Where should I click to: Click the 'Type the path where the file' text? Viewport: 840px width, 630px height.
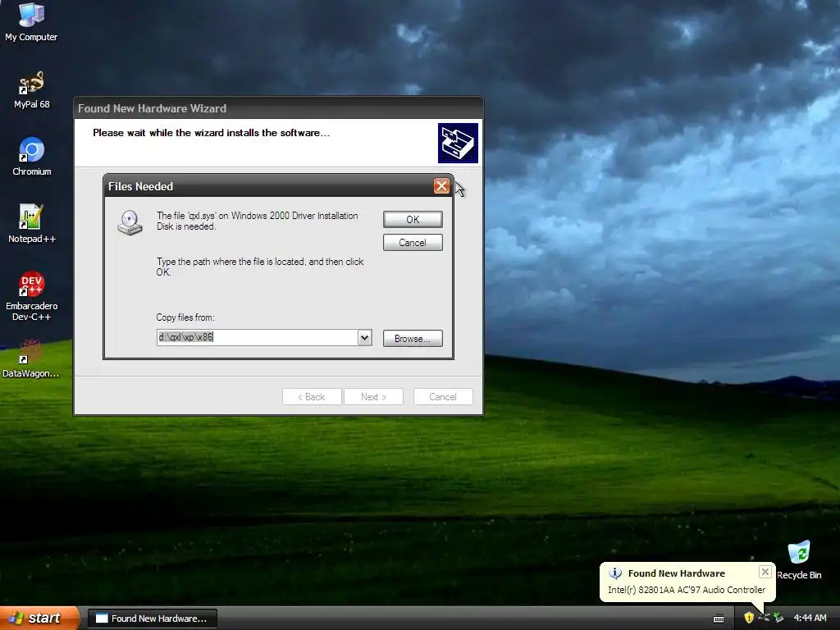tap(260, 267)
